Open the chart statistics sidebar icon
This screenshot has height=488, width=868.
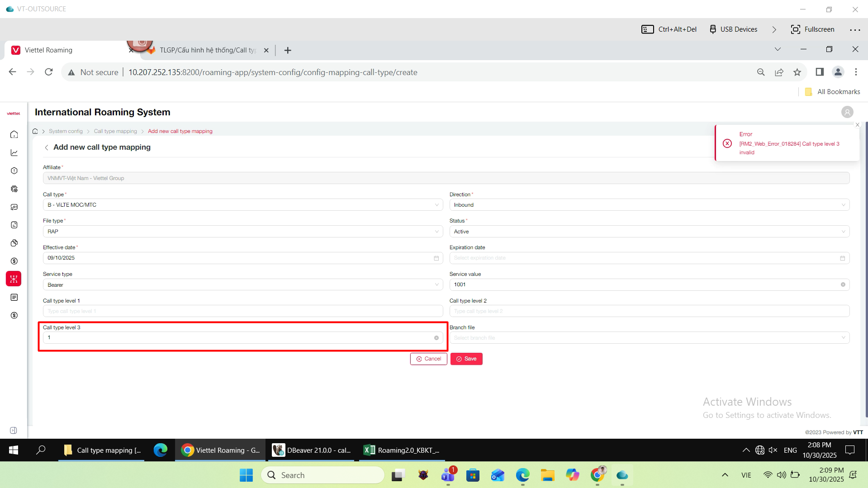[x=14, y=153]
